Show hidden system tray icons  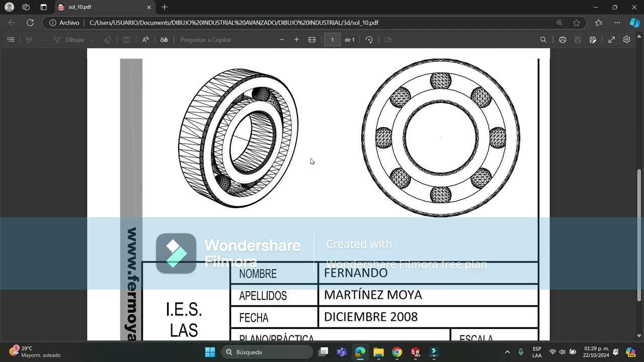point(507,352)
